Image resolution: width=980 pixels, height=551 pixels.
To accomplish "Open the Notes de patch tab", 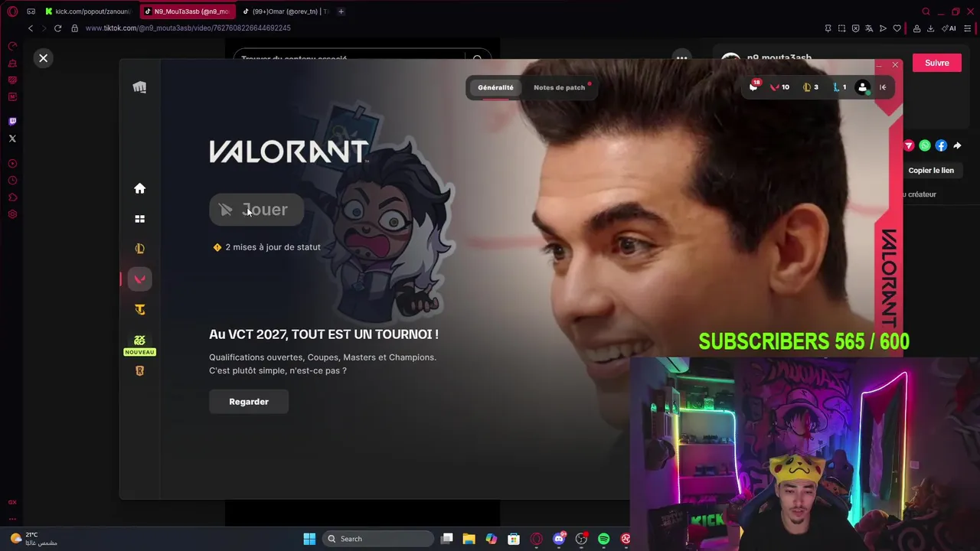I will coord(559,87).
